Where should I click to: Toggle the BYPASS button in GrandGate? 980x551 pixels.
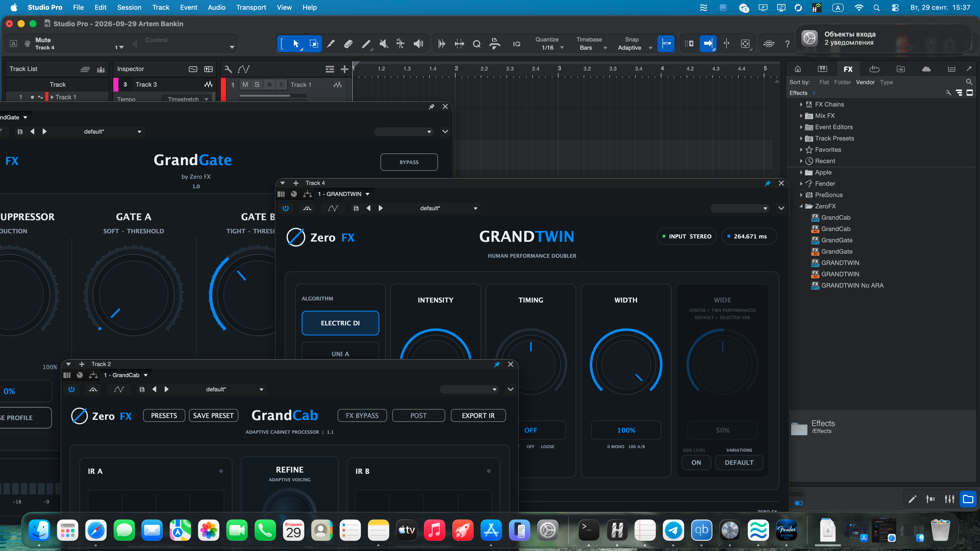(409, 162)
